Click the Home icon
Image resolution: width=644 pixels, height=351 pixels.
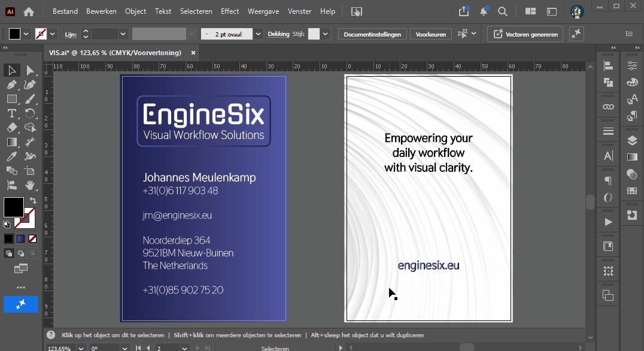click(x=29, y=11)
